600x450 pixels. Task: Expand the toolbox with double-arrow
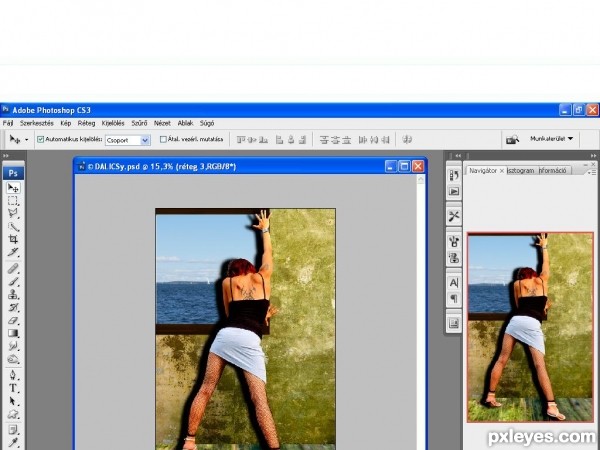pos(6,155)
